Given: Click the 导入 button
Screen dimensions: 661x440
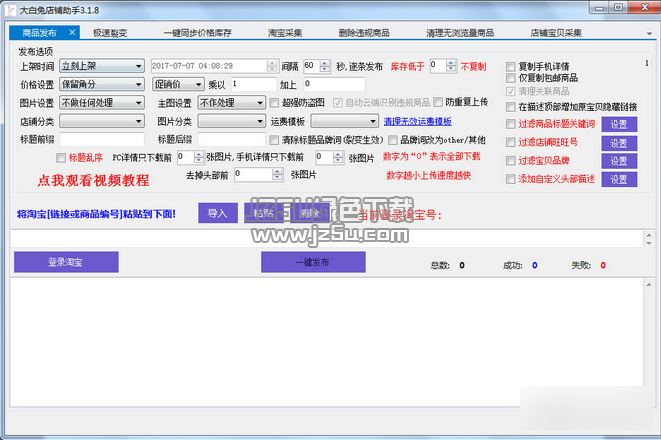Looking at the screenshot, I should [218, 213].
